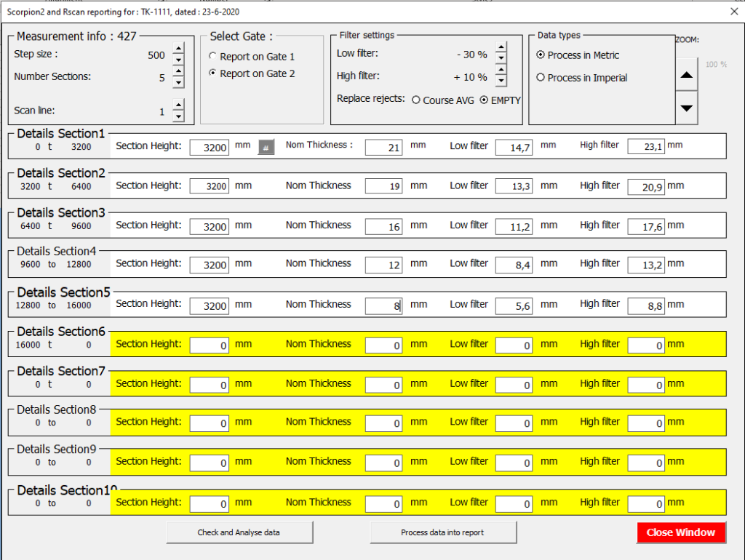The image size is (745, 560).
Task: Click the red Close Window button
Action: [x=681, y=532]
